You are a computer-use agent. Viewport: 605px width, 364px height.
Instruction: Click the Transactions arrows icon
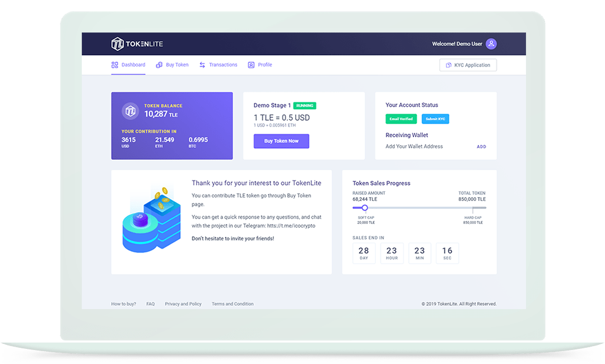tap(202, 65)
